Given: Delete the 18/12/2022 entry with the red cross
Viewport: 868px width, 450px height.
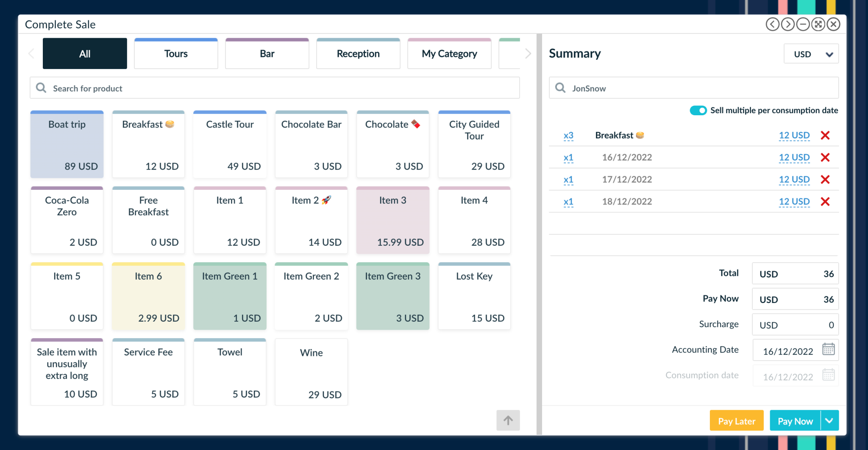Looking at the screenshot, I should pos(826,201).
